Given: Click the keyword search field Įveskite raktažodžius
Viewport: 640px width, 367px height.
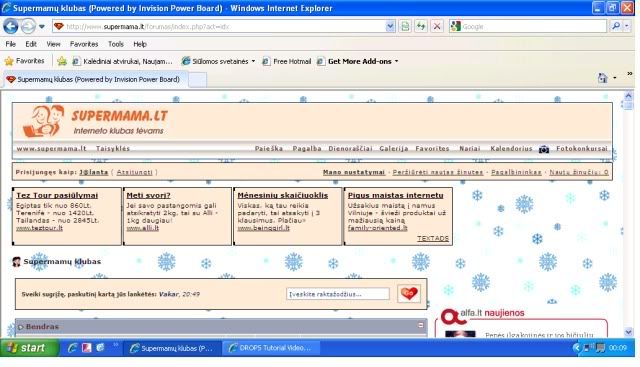Looking at the screenshot, I should 338,294.
